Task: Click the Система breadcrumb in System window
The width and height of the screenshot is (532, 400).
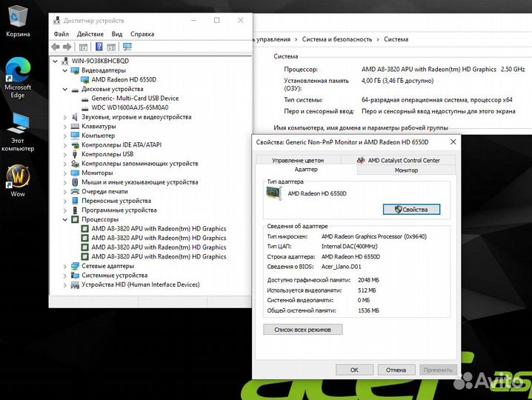Action: point(396,39)
